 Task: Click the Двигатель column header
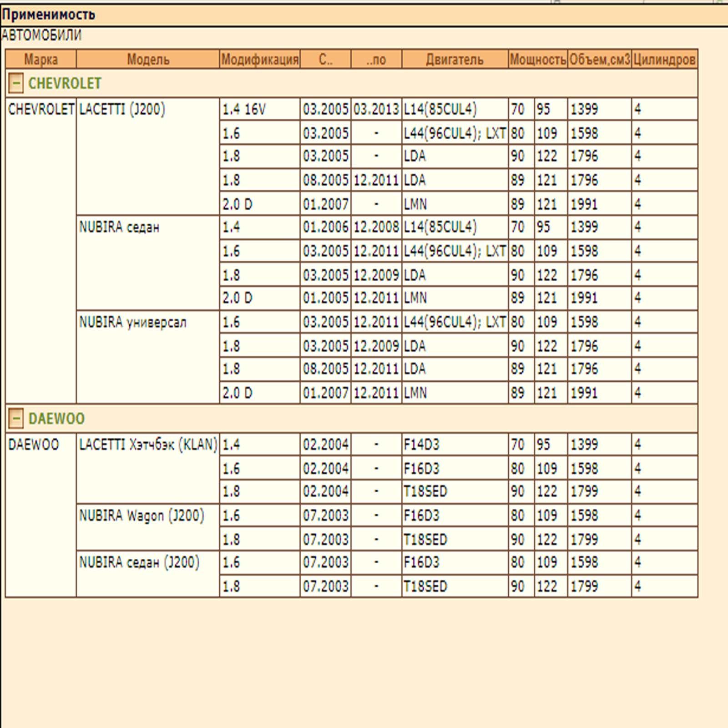pyautogui.click(x=455, y=59)
